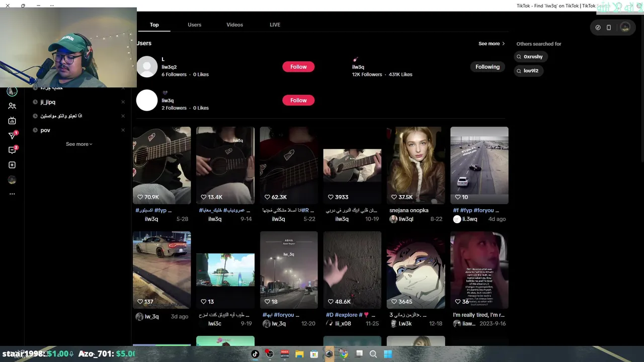Open Microsoft Store in taskbar

point(314,354)
